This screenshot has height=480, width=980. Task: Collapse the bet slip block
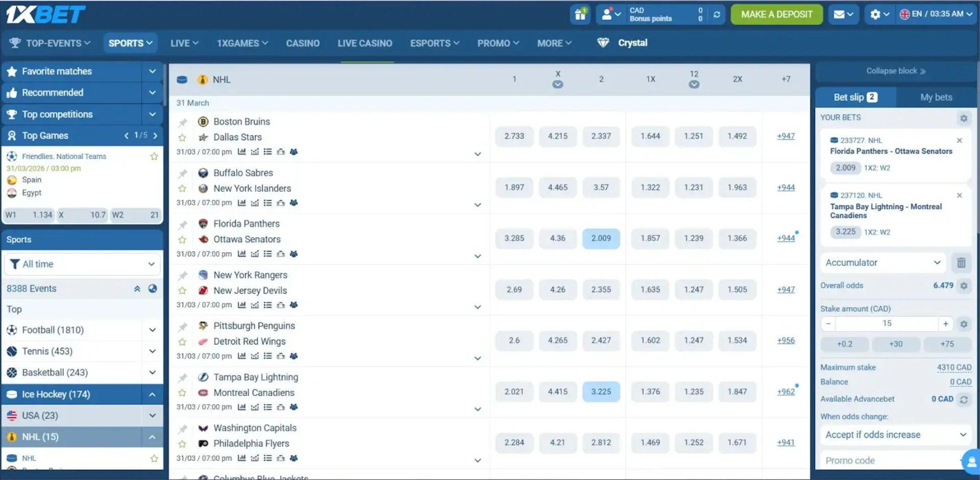(896, 71)
